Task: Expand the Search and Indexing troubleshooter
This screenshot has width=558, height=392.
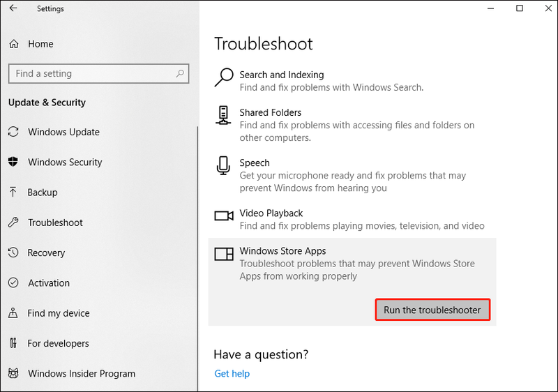Action: tap(352, 81)
